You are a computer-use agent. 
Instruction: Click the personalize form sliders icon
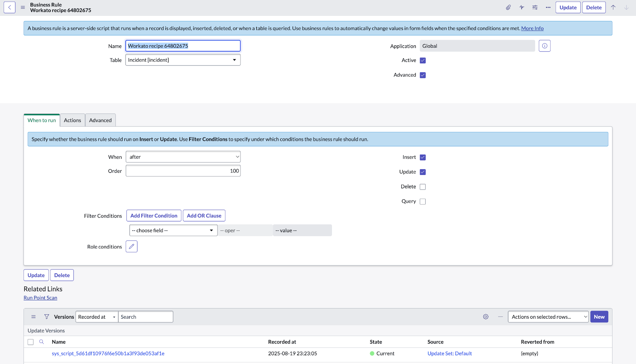pos(535,7)
